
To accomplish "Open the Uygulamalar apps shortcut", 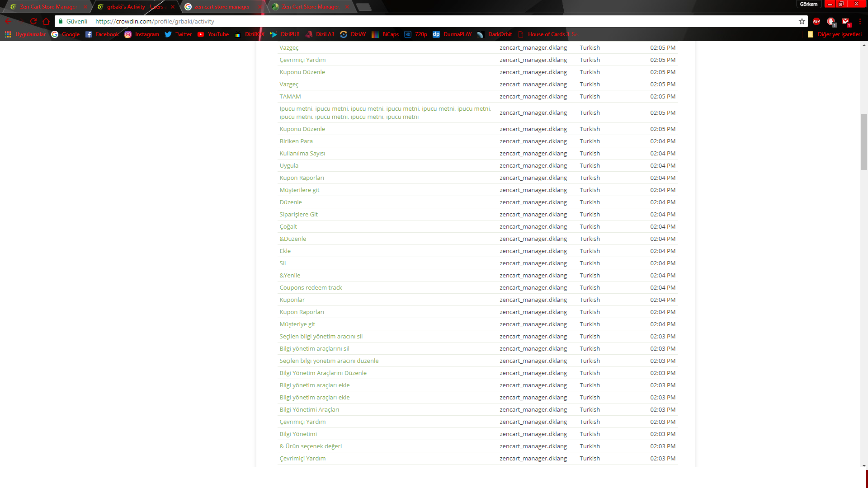I will (25, 34).
